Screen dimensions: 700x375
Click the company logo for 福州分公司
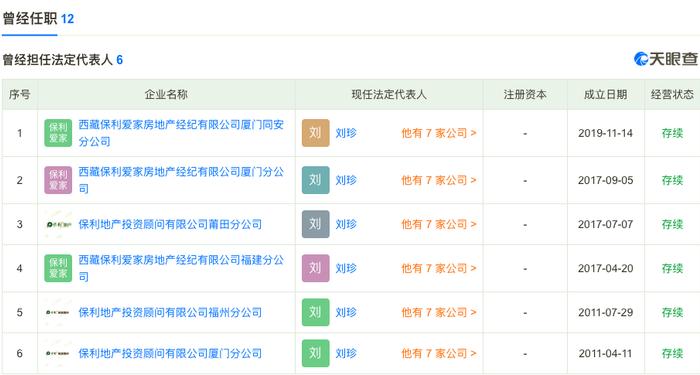(58, 312)
